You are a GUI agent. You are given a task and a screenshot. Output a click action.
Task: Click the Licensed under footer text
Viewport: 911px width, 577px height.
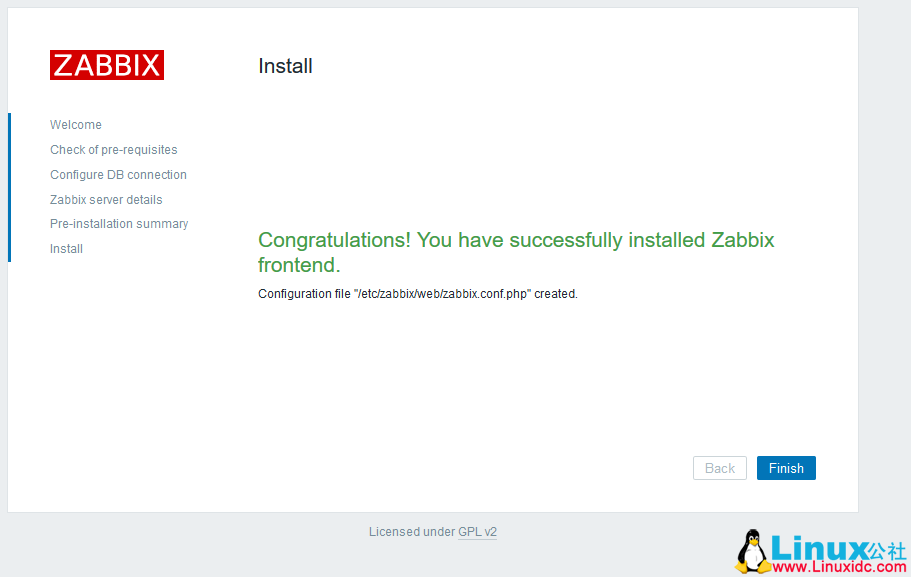[411, 532]
